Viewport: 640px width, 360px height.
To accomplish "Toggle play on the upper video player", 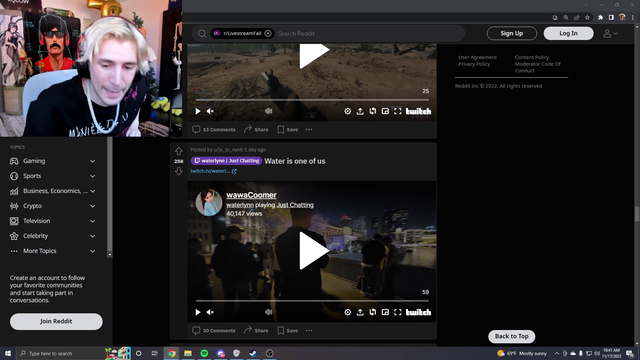I will [198, 111].
